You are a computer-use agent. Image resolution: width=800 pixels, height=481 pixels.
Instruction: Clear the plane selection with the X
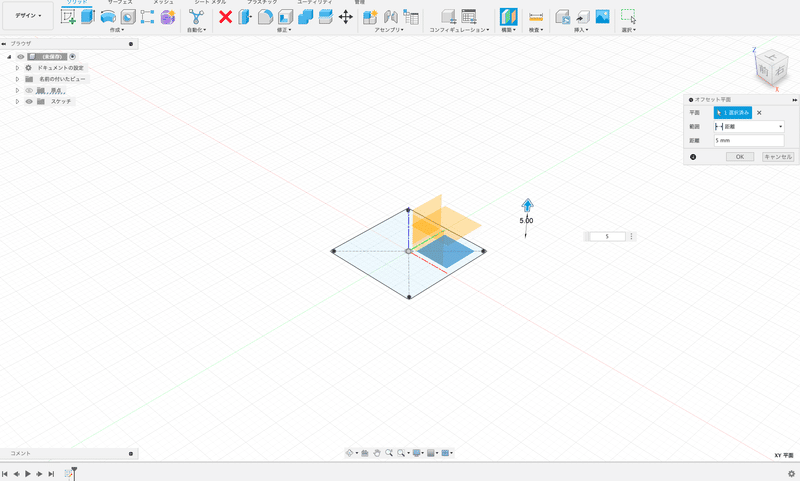click(x=759, y=113)
